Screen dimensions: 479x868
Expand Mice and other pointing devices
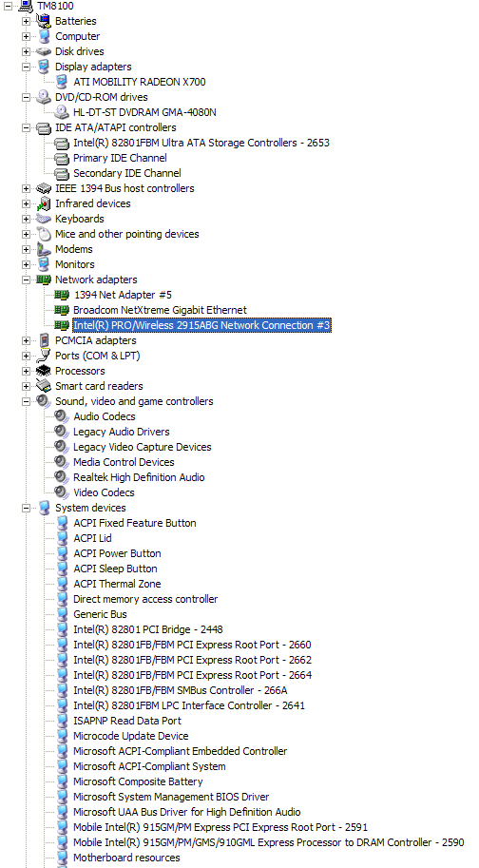click(x=26, y=234)
